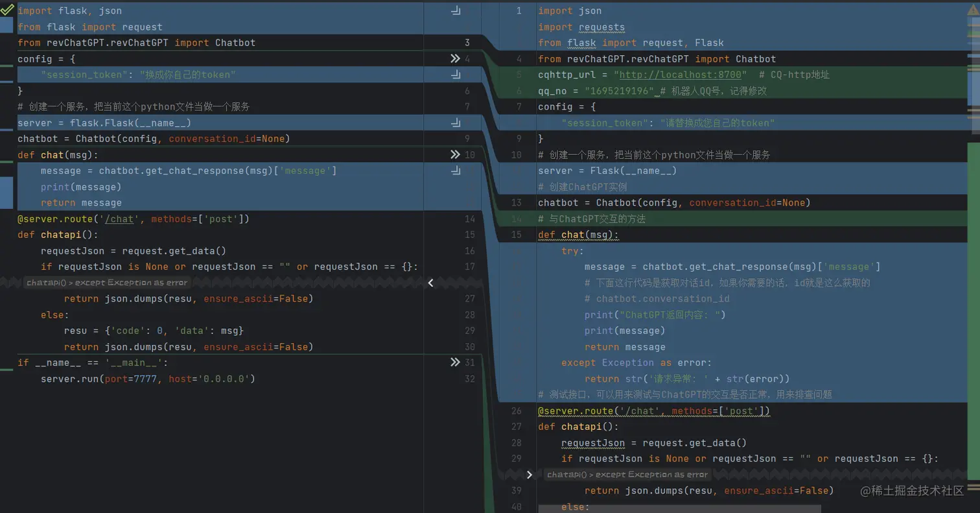Click the 'try:' line in right pane
The height and width of the screenshot is (513, 980).
(x=572, y=250)
